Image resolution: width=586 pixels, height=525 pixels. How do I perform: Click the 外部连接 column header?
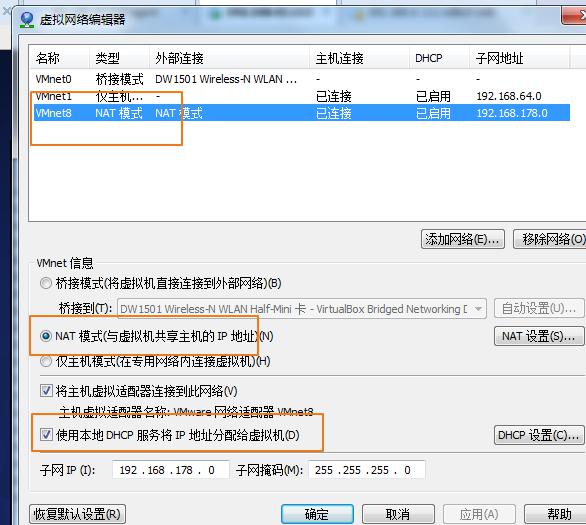tap(229, 58)
